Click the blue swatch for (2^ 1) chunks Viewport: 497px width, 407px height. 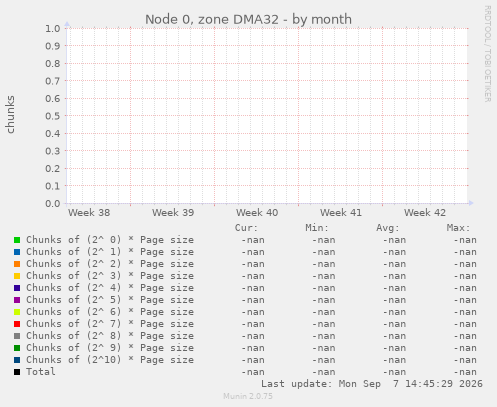17,252
